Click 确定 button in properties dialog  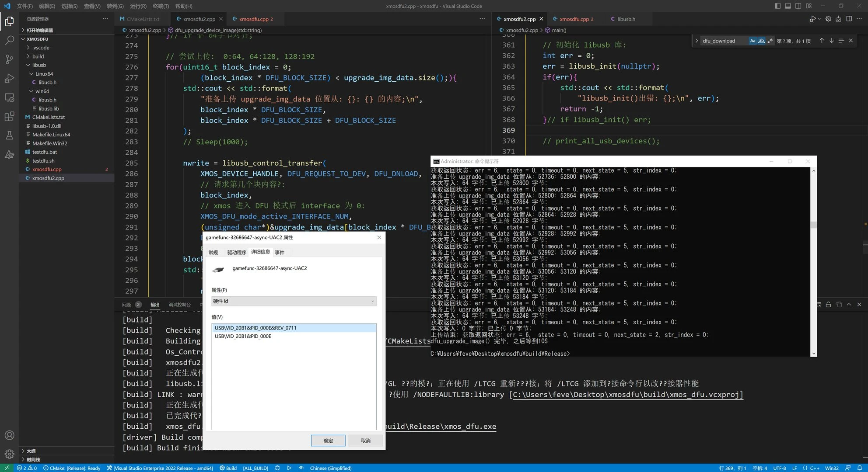328,441
